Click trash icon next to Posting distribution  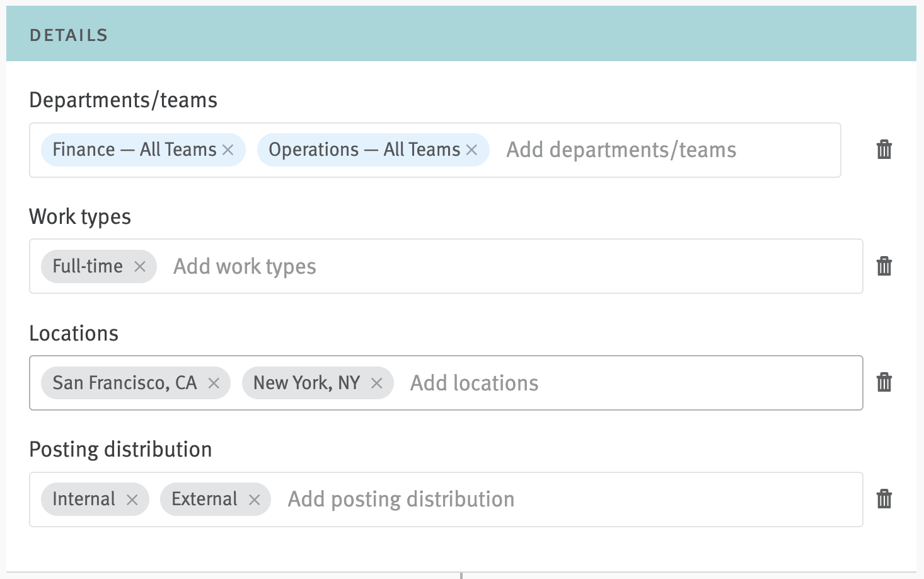884,499
